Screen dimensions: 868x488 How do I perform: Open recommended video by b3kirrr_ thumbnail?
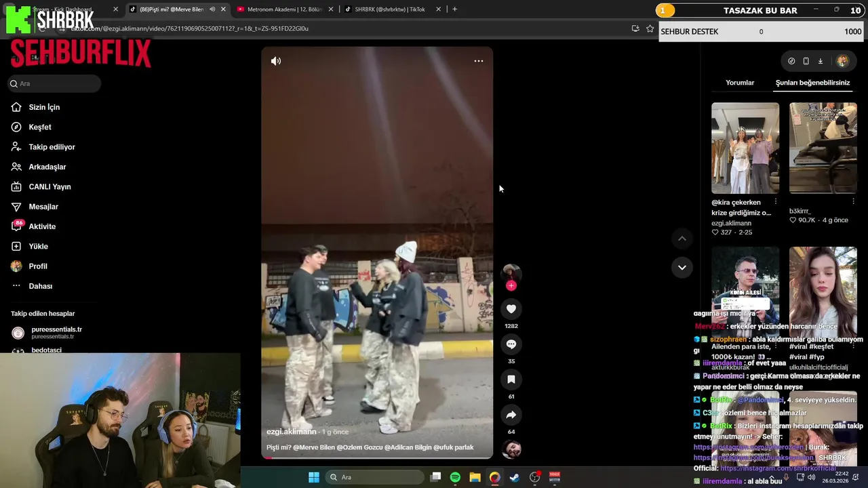[x=823, y=148]
